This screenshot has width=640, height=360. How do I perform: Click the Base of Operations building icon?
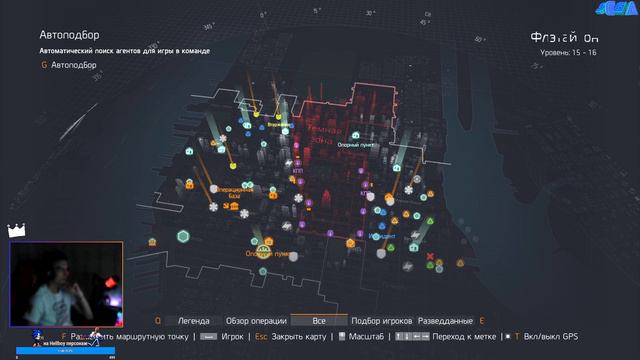[234, 207]
